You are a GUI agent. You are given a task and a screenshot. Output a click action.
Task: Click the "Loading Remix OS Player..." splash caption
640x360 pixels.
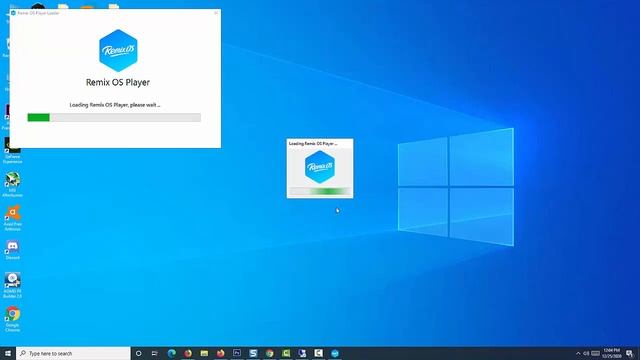[x=313, y=144]
